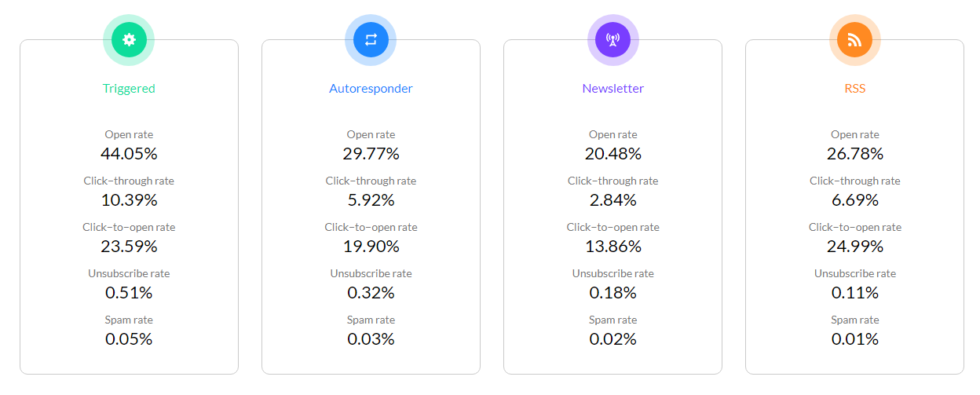Click Newsletter click-through rate 2.84%

click(x=612, y=199)
